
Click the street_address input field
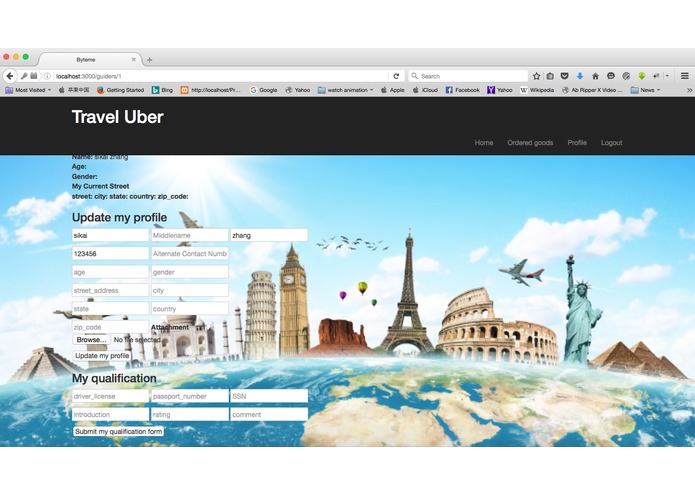coord(110,290)
